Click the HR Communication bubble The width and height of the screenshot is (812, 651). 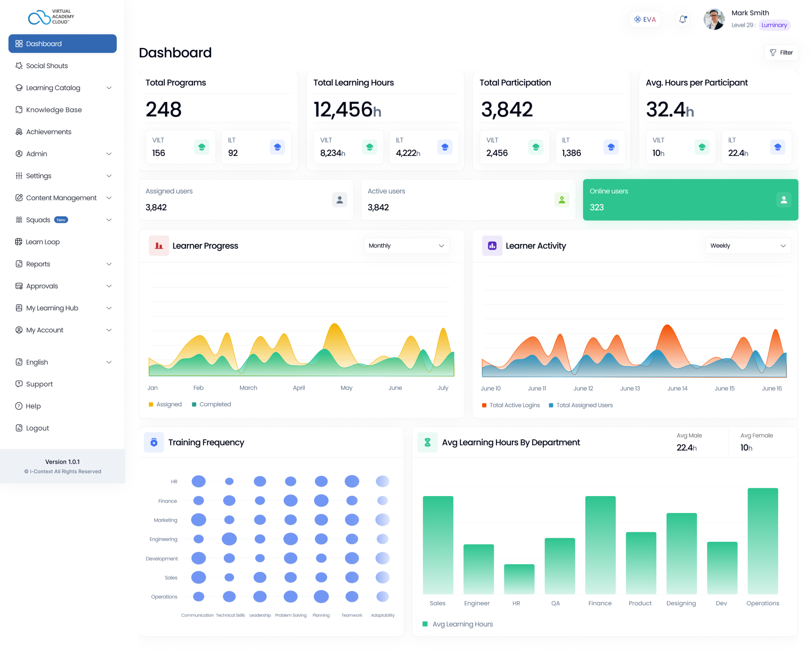pos(199,482)
